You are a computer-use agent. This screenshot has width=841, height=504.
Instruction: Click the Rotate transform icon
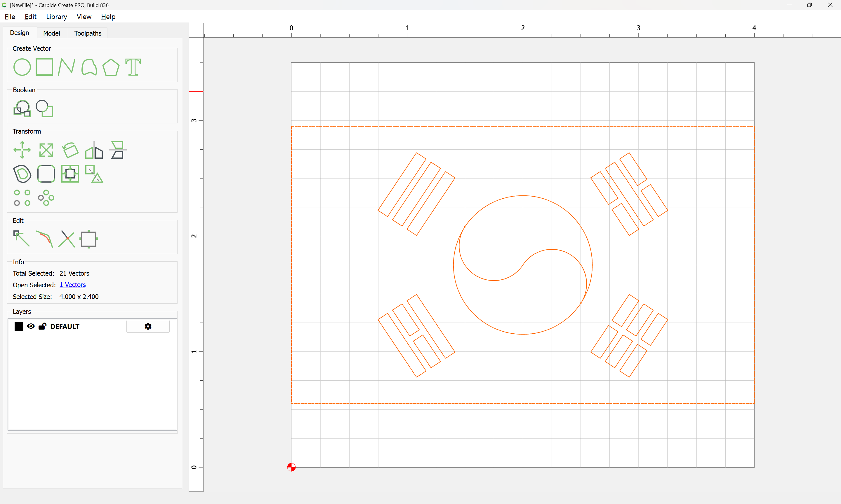[70, 150]
